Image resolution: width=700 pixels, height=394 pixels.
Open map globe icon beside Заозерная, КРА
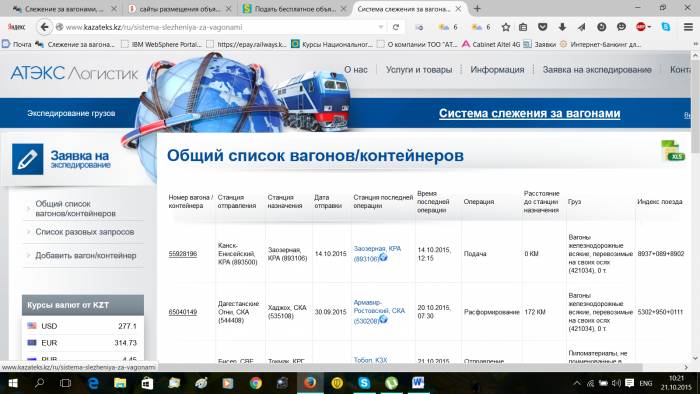point(383,257)
